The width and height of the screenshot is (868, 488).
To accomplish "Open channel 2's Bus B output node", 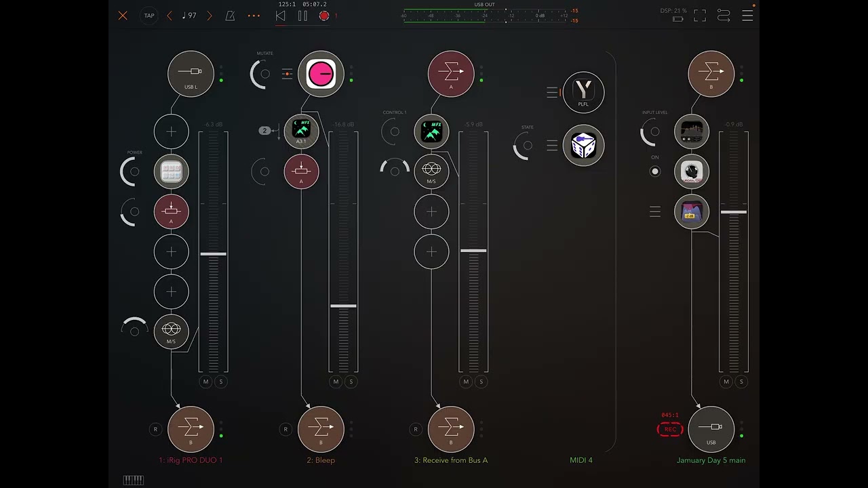I will (321, 429).
